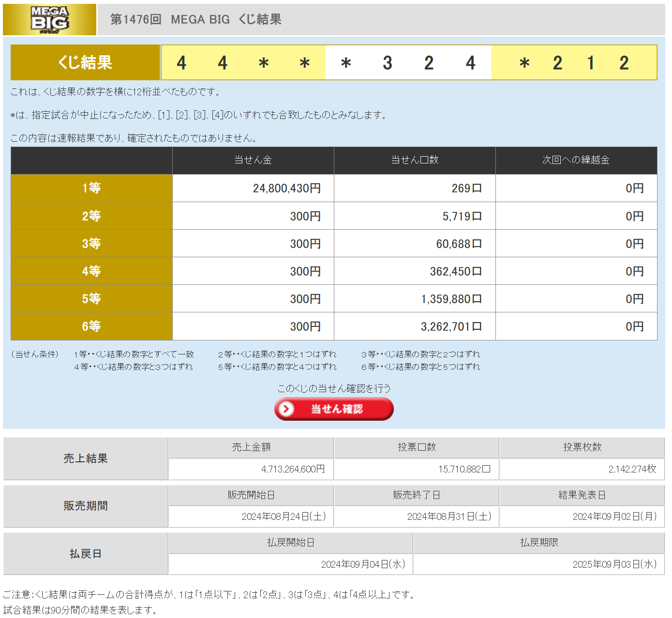This screenshot has height=618, width=672.
Task: Select the 6等 prize amount 300円
Action: [x=306, y=326]
